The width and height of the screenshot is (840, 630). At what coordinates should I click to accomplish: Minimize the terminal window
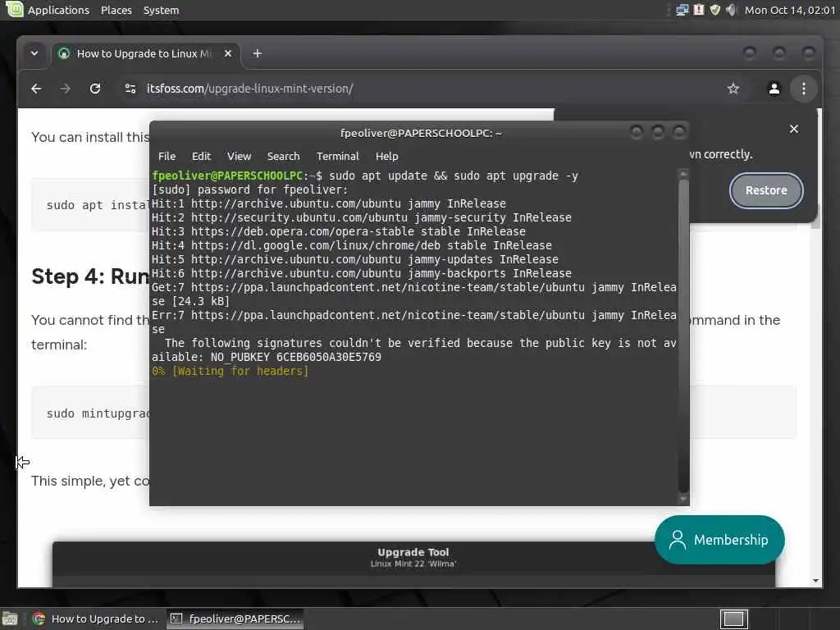[x=637, y=132]
